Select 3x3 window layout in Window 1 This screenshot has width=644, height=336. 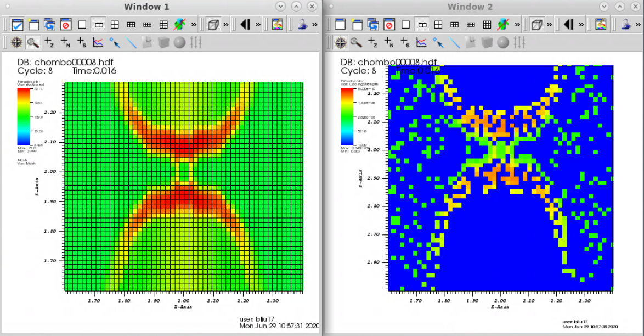(x=163, y=25)
